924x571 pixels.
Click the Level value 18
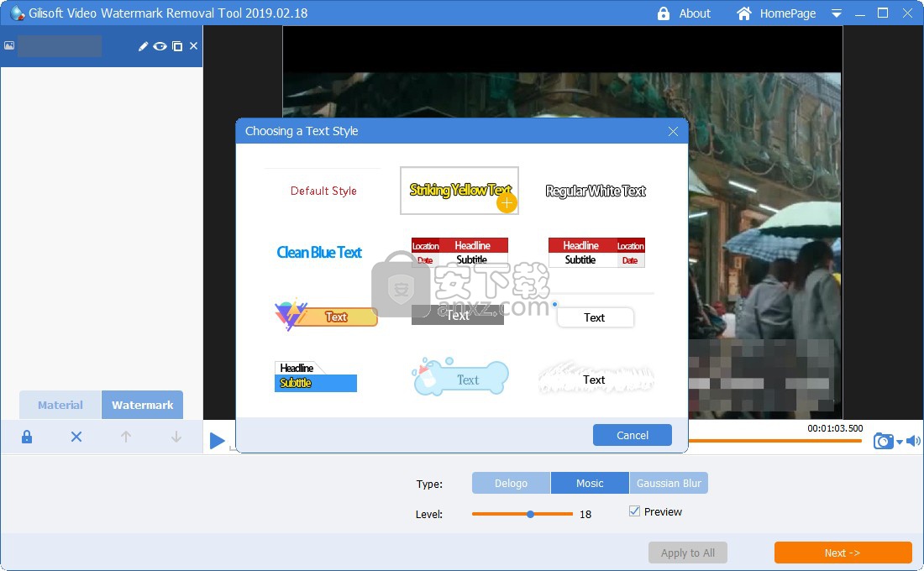pos(585,515)
